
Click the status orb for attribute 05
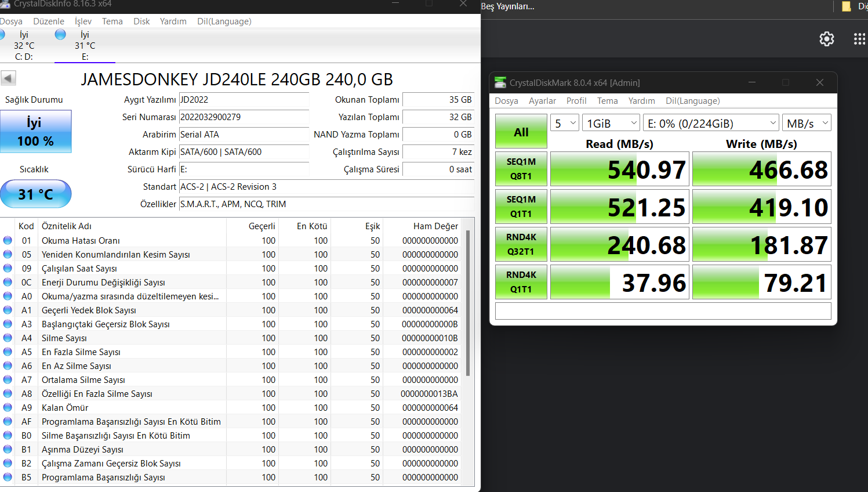(x=8, y=254)
